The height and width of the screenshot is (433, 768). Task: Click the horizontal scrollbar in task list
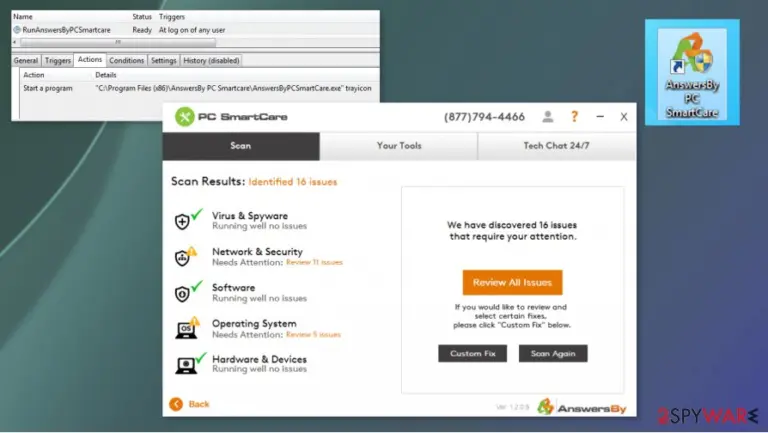pyautogui.click(x=118, y=42)
